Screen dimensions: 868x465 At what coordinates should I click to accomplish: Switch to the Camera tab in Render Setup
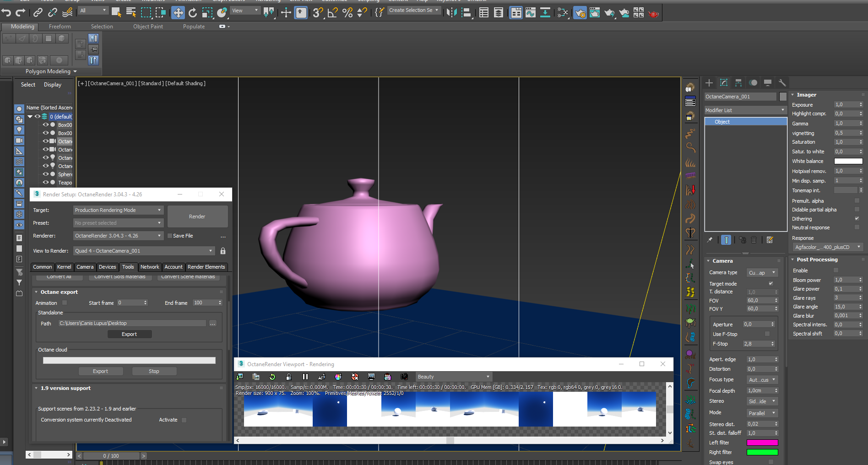pos(85,267)
